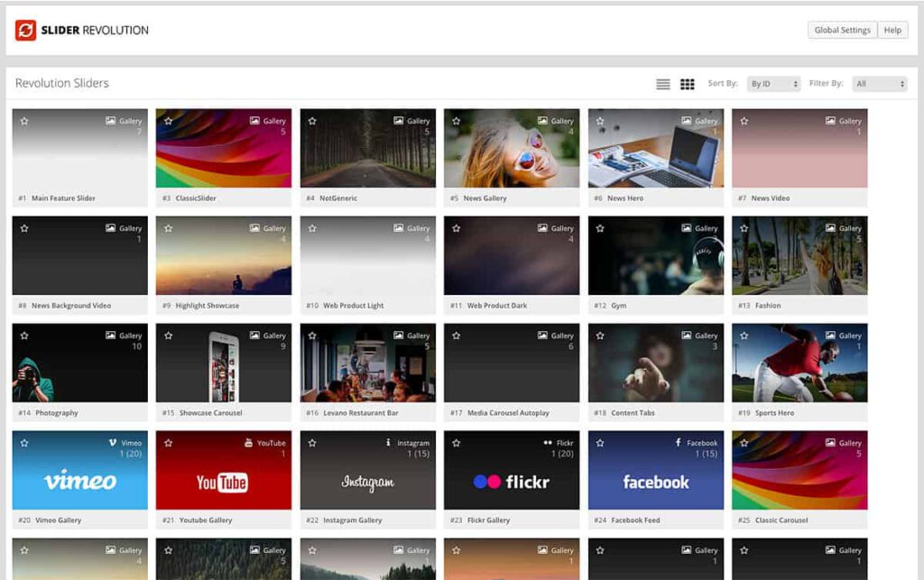Open the Filter By All dropdown
The height and width of the screenshot is (580, 924).
pyautogui.click(x=880, y=84)
